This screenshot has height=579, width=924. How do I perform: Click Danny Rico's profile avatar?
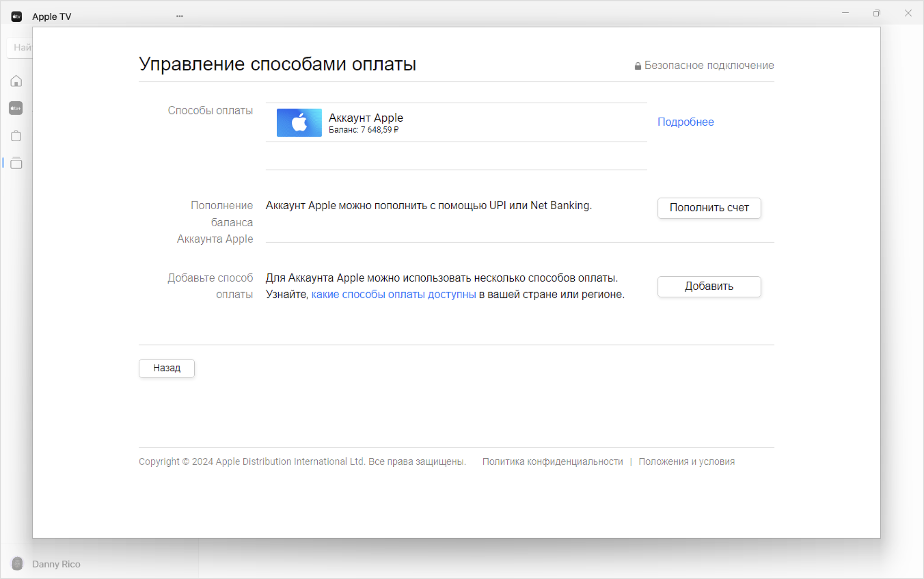[x=17, y=564]
